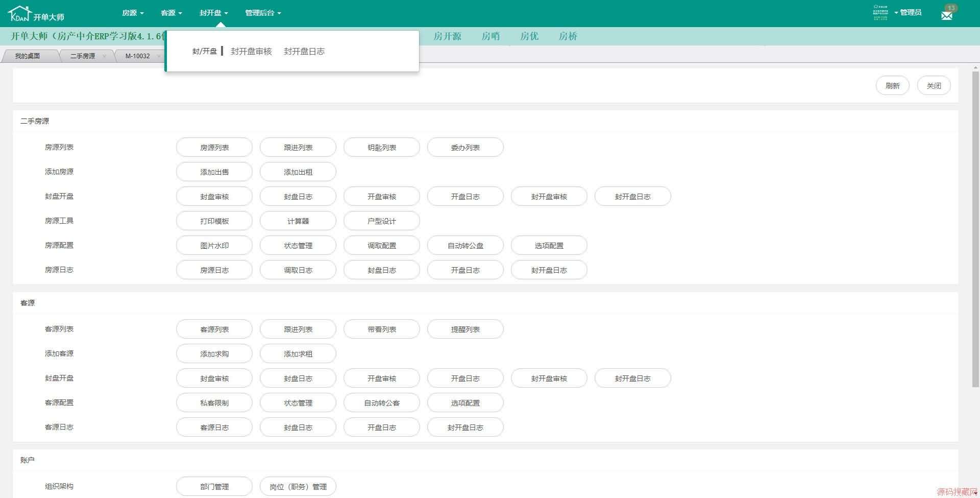The width and height of the screenshot is (980, 498).
Task: Select 封/开盘 in the dropdown panel
Action: (204, 51)
